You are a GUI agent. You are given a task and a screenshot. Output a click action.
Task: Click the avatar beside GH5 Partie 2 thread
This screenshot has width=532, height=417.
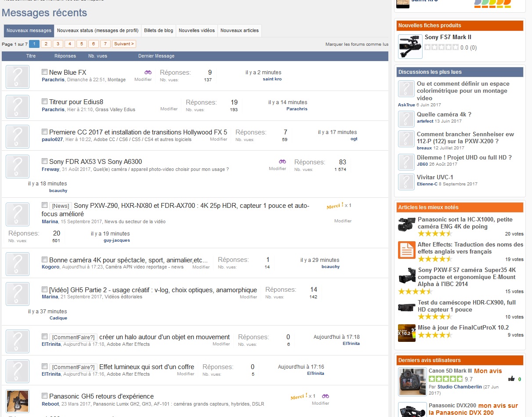click(x=18, y=294)
